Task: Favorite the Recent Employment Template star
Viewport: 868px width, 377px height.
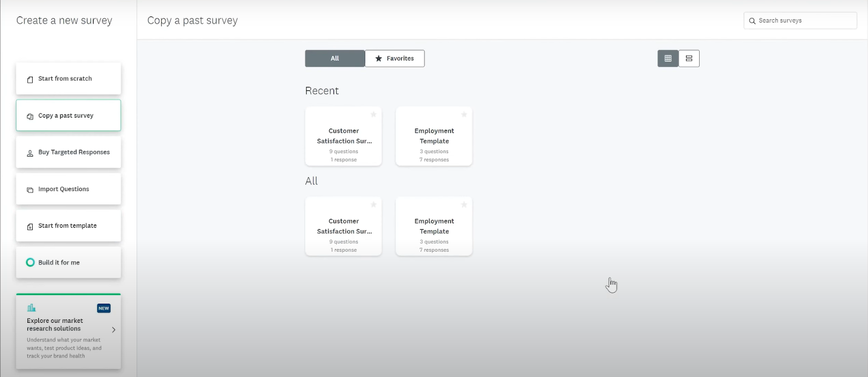Action: click(x=464, y=114)
